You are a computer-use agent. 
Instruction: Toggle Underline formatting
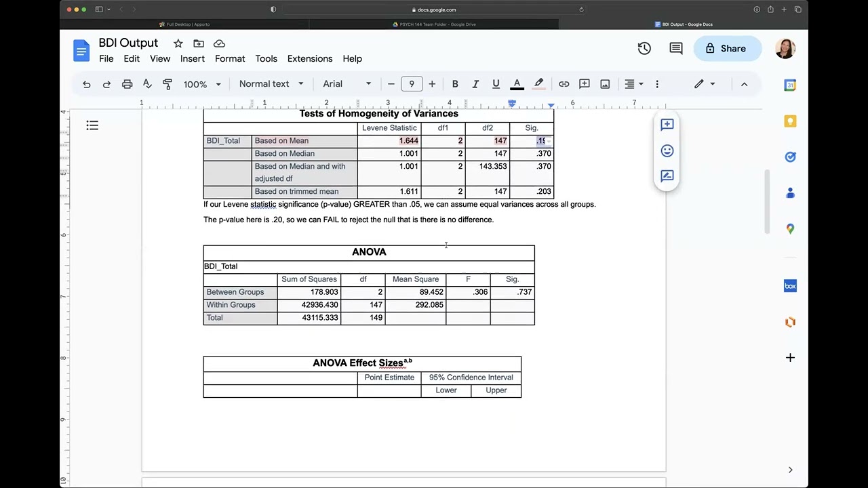pyautogui.click(x=496, y=84)
